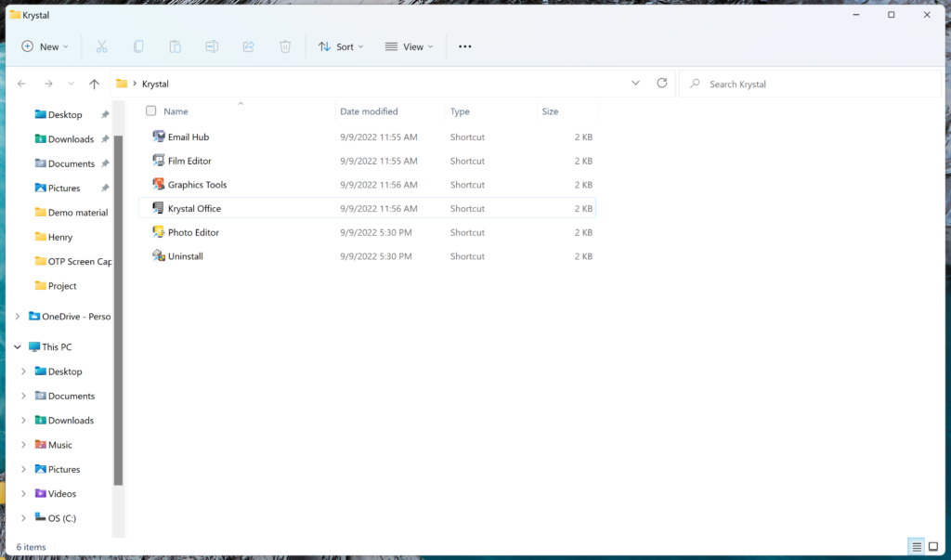Open the Photo Editor shortcut icon
This screenshot has height=560, width=951.
point(159,232)
